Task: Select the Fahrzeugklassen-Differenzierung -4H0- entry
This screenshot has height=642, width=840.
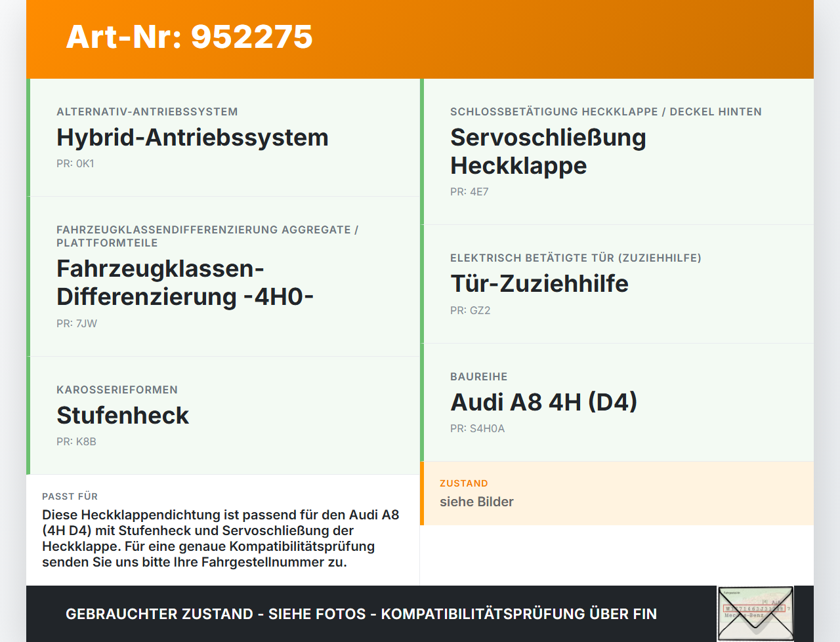Action: tap(184, 282)
